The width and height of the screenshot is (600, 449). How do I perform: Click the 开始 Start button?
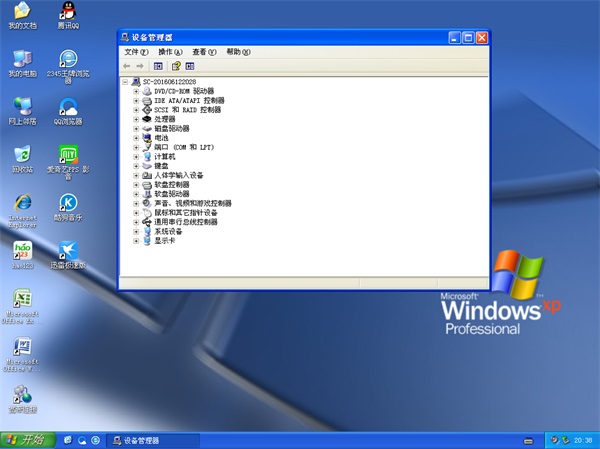pos(28,440)
